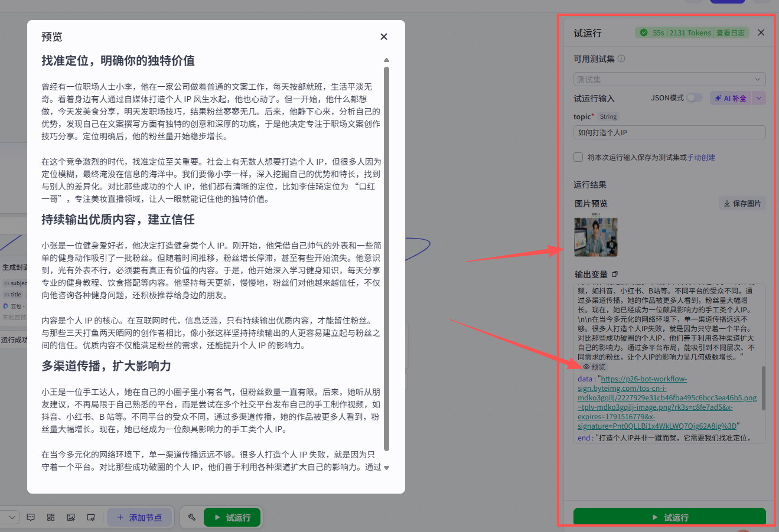
Task: Check the save run input as test set box
Action: pos(578,157)
